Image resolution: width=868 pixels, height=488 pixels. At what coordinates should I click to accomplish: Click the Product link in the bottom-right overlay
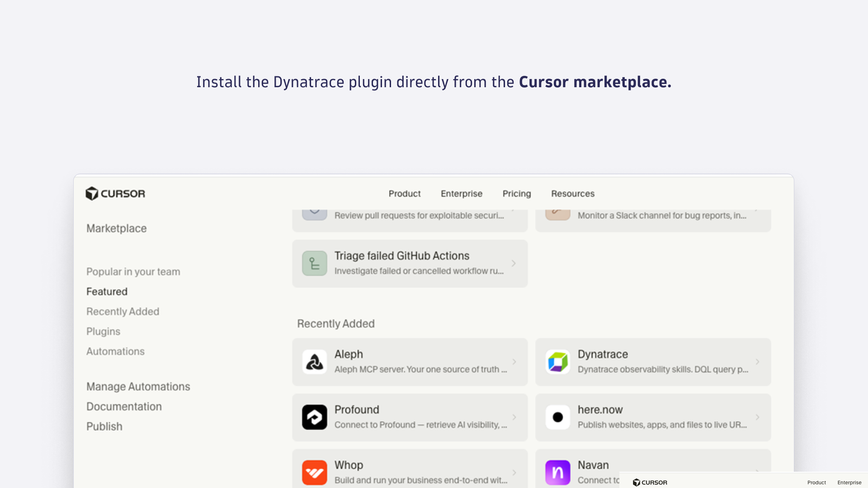[816, 483]
